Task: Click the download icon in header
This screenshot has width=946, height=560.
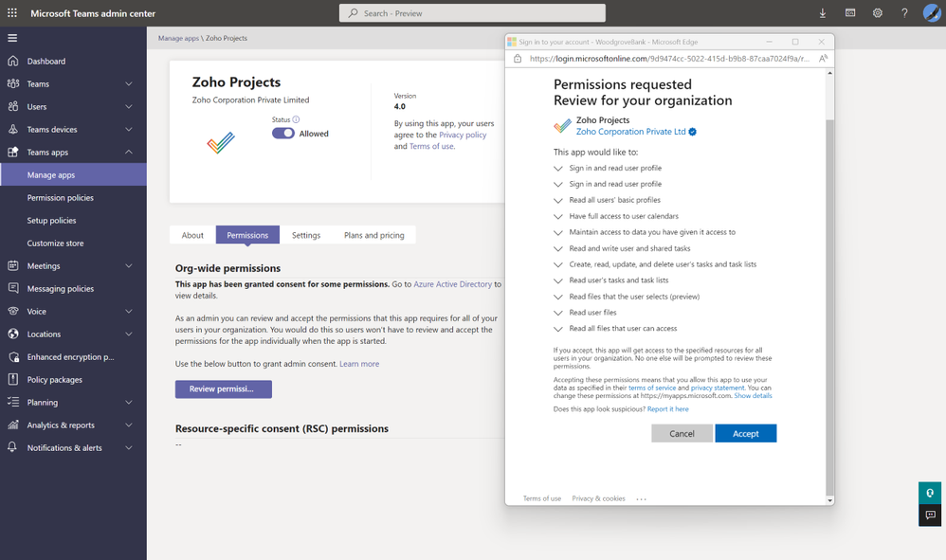Action: pyautogui.click(x=823, y=12)
